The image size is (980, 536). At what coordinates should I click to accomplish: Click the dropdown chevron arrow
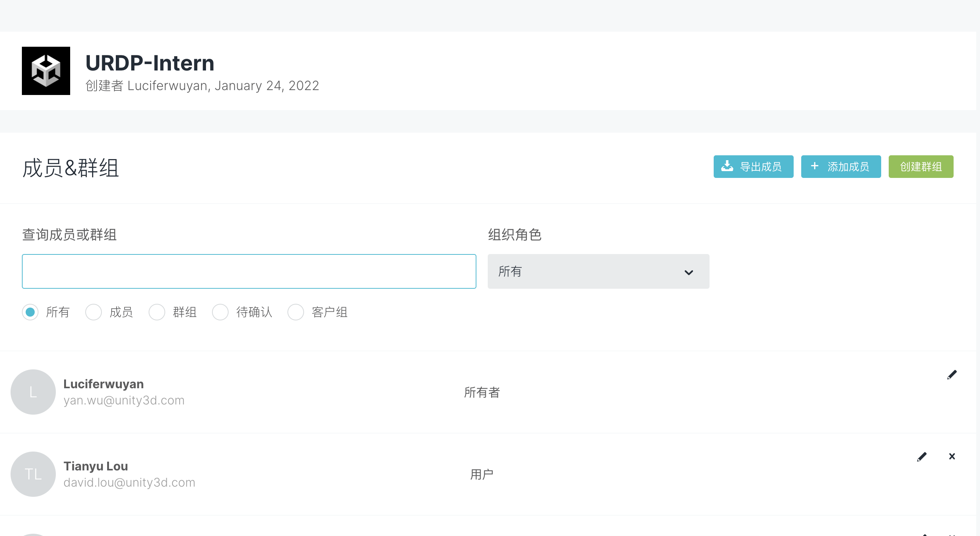(688, 273)
